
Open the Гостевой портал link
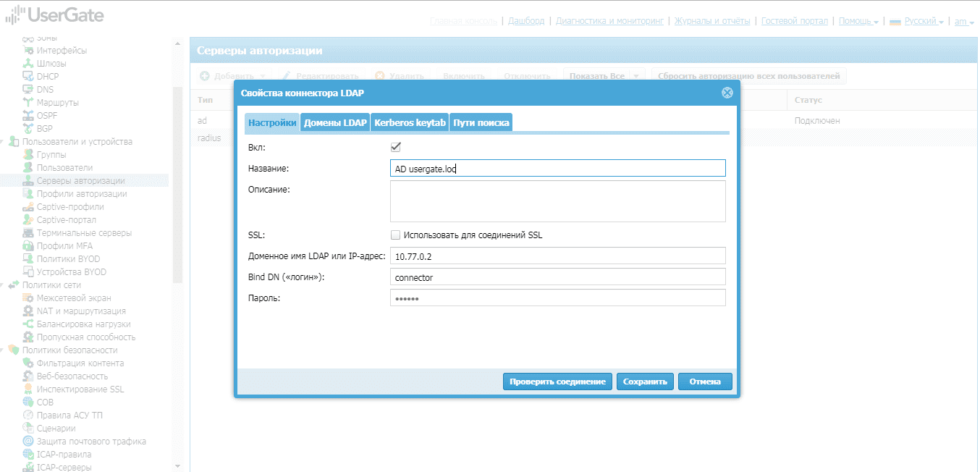pos(795,21)
